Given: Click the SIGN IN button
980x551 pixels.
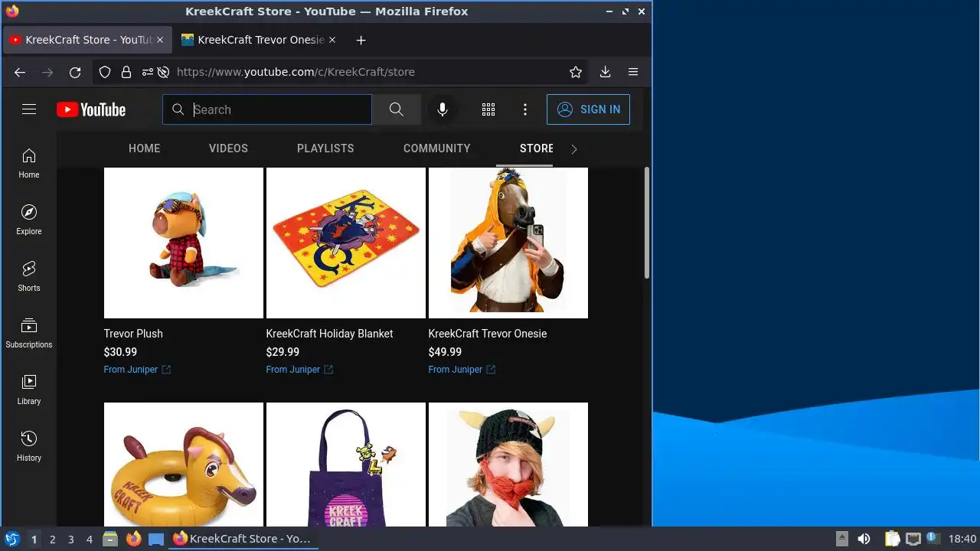Looking at the screenshot, I should tap(588, 109).
